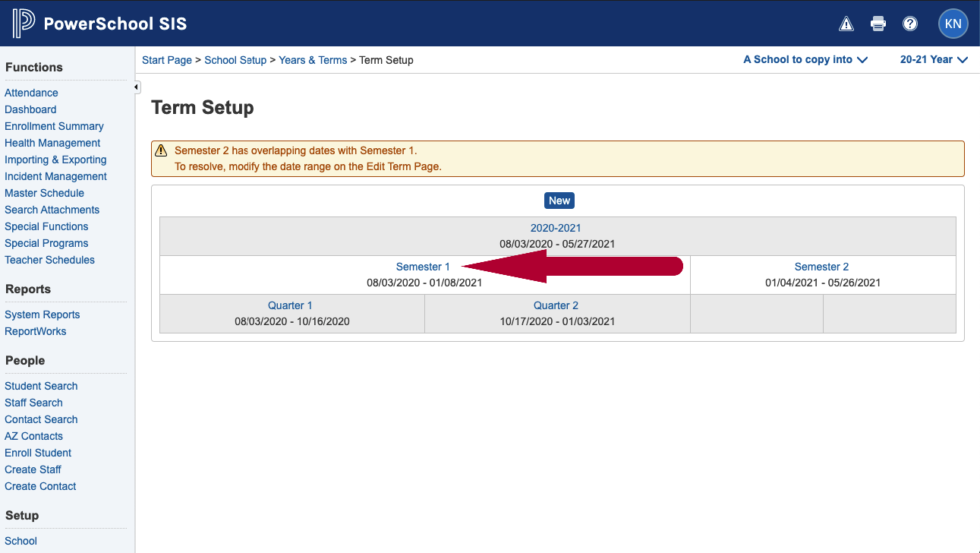Click the 08/03/2020 - 10/16/2020 date range
The width and height of the screenshot is (980, 553).
click(x=292, y=321)
